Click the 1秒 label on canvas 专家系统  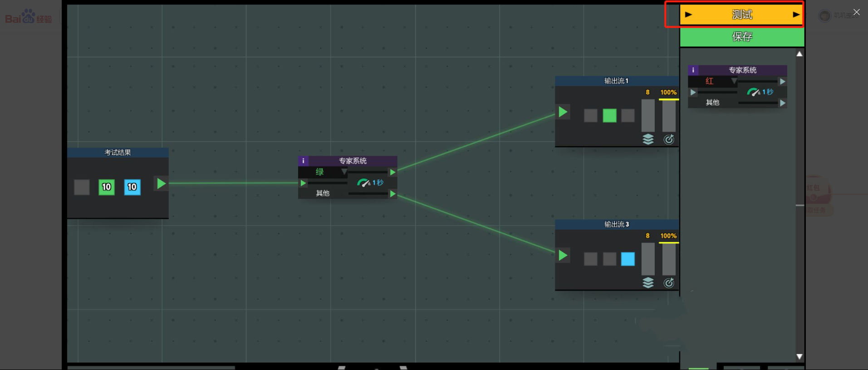(378, 183)
